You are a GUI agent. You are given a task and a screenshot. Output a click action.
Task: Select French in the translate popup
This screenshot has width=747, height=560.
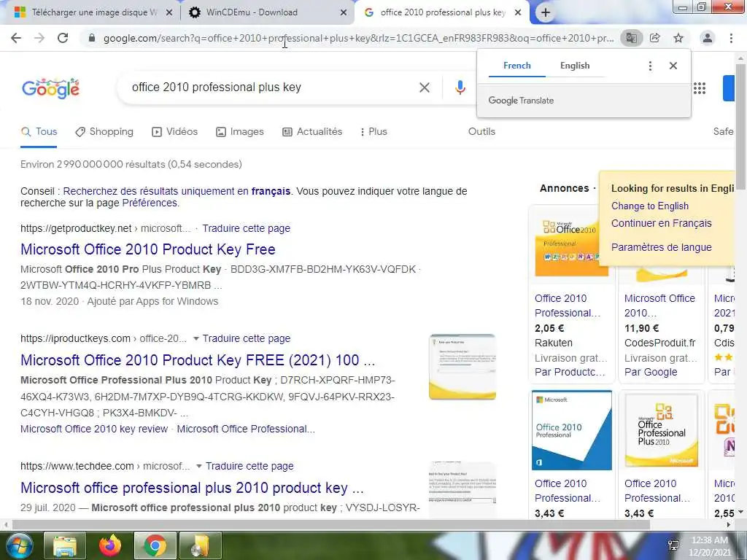(x=517, y=66)
